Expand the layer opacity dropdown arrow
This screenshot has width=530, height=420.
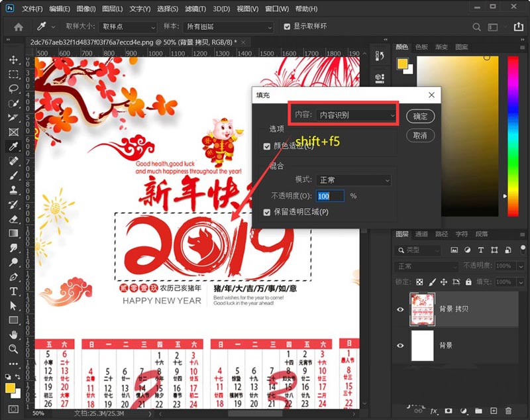(x=521, y=266)
